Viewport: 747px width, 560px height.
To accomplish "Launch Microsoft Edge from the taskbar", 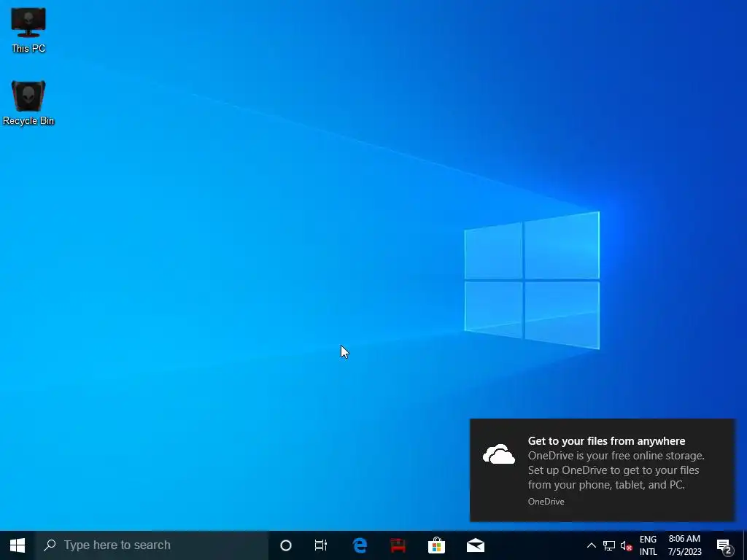I will 360,545.
